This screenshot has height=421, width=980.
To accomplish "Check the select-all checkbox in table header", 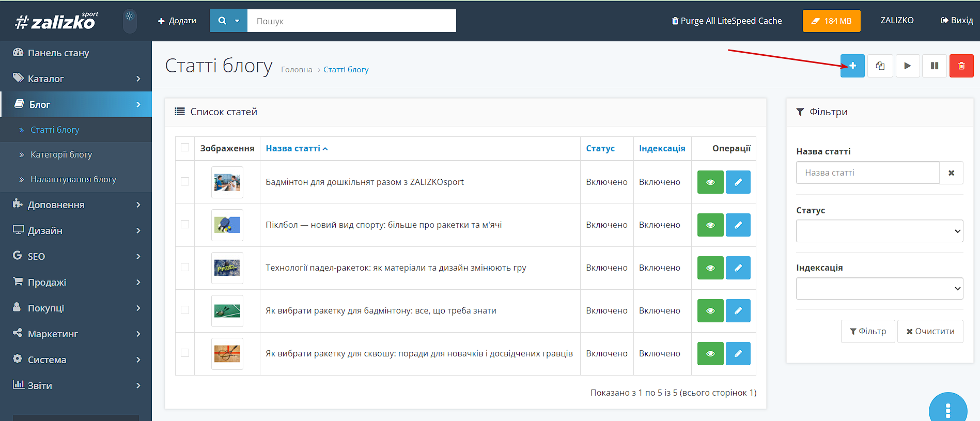I will 185,148.
